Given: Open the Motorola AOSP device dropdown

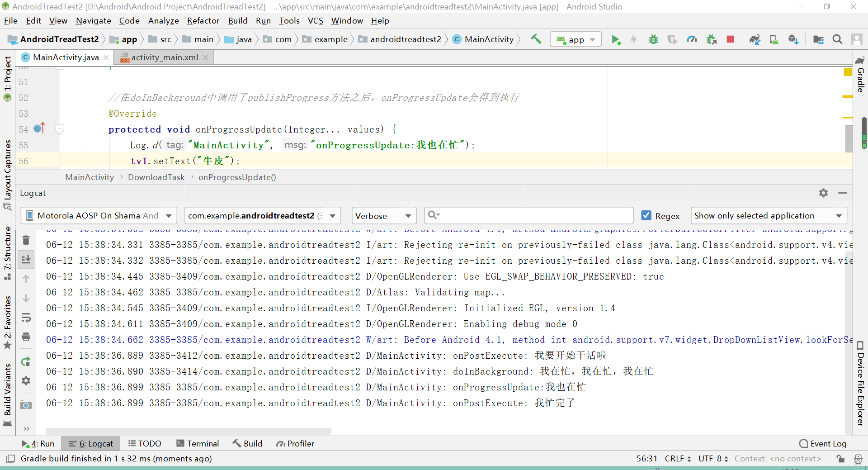Looking at the screenshot, I should [x=99, y=216].
